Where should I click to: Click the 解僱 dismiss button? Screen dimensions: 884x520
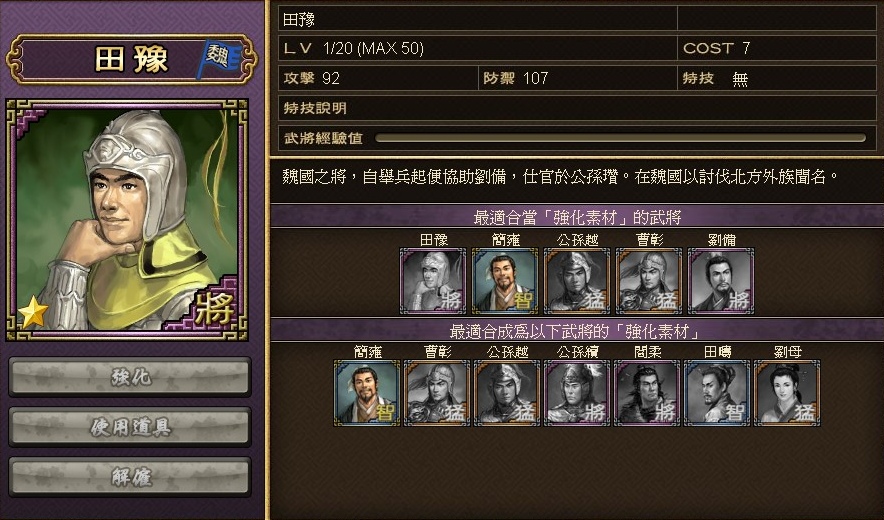[x=130, y=477]
